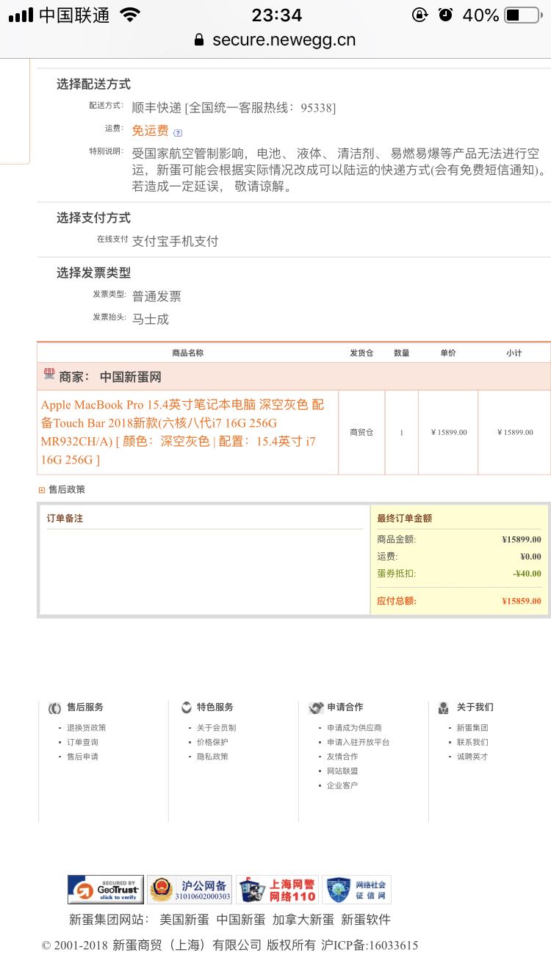The width and height of the screenshot is (551, 980).
Task: Tap the 申请合作 handshake icon
Action: coord(316,708)
